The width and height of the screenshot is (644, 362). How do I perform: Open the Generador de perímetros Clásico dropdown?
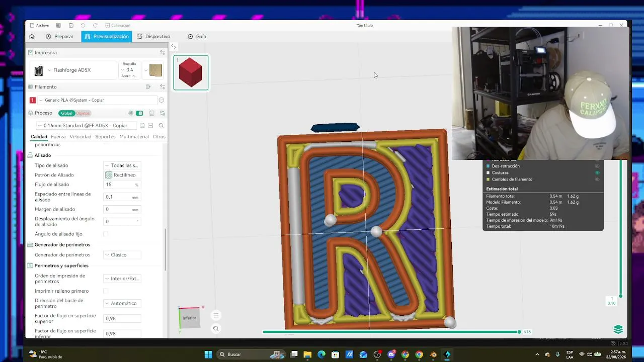[x=122, y=255]
